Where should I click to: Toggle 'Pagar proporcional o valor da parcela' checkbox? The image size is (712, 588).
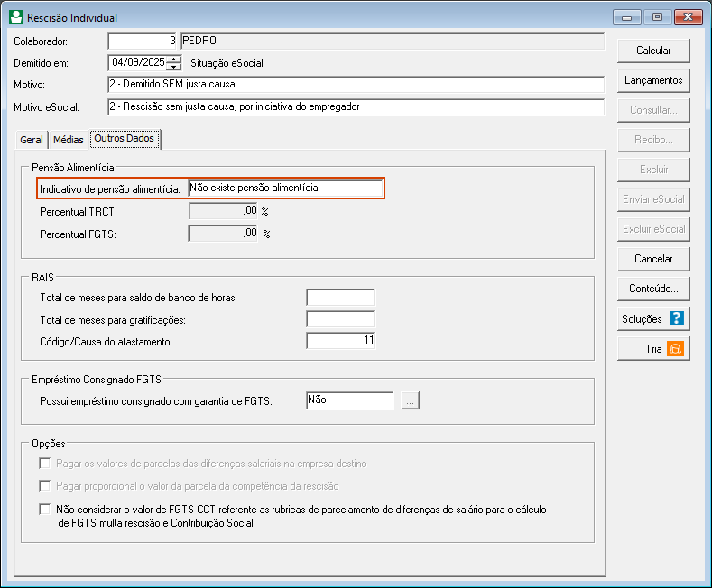point(45,486)
